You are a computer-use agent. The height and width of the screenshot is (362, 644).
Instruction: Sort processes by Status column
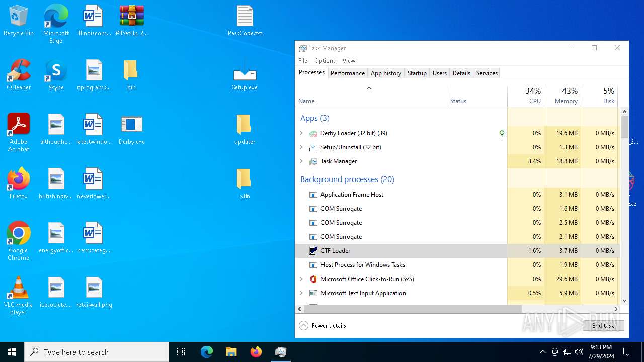click(x=477, y=96)
